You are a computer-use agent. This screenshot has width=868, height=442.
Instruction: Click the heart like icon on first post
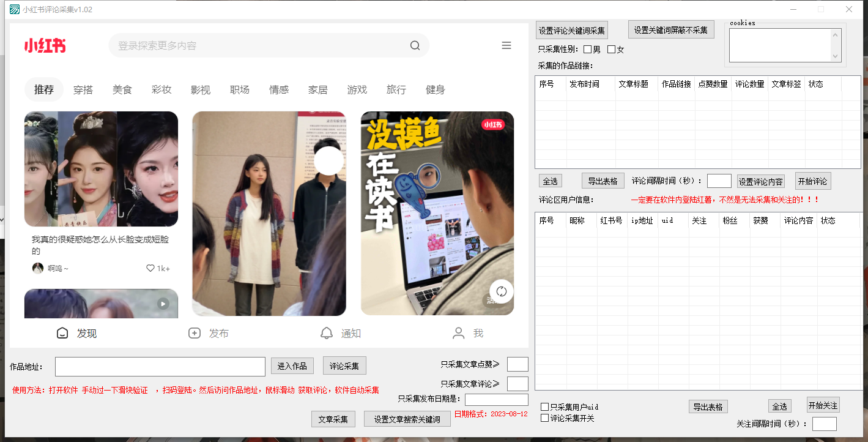pyautogui.click(x=150, y=268)
